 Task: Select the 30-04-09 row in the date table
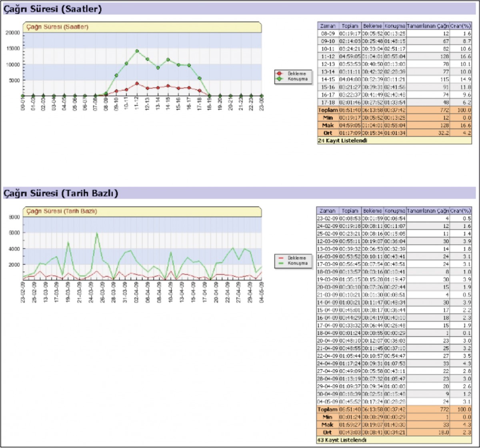(x=394, y=394)
